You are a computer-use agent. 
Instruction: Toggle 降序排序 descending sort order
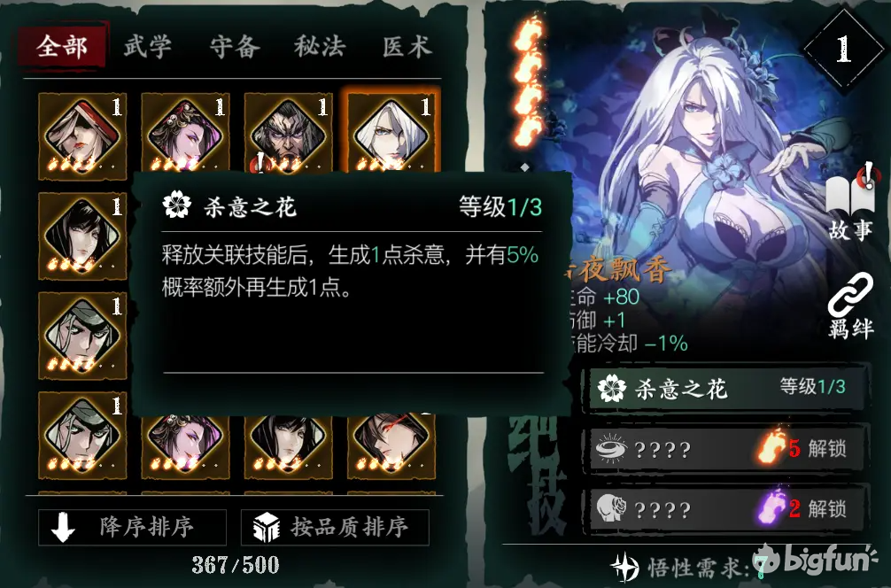point(132,527)
